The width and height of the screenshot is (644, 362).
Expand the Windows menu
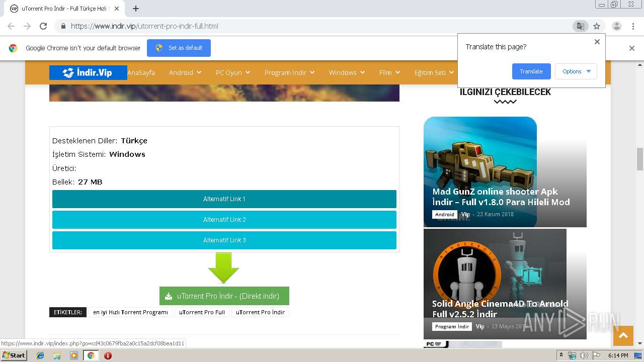tap(347, 72)
